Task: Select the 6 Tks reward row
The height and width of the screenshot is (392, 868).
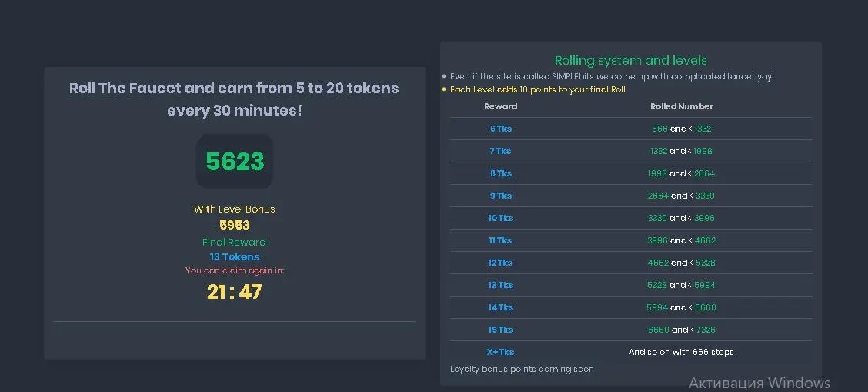Action: [630, 129]
